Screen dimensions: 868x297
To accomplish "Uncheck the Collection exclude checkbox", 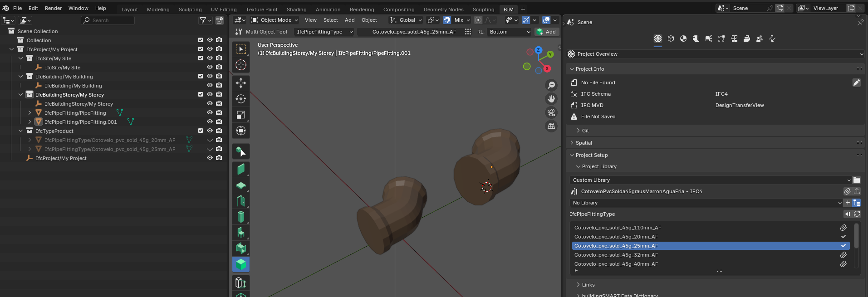I will pos(201,40).
